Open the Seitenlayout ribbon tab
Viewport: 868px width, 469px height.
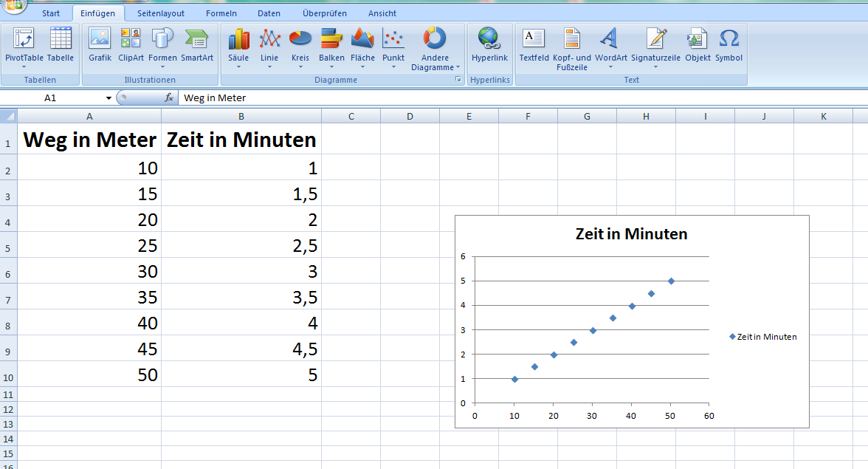[161, 13]
